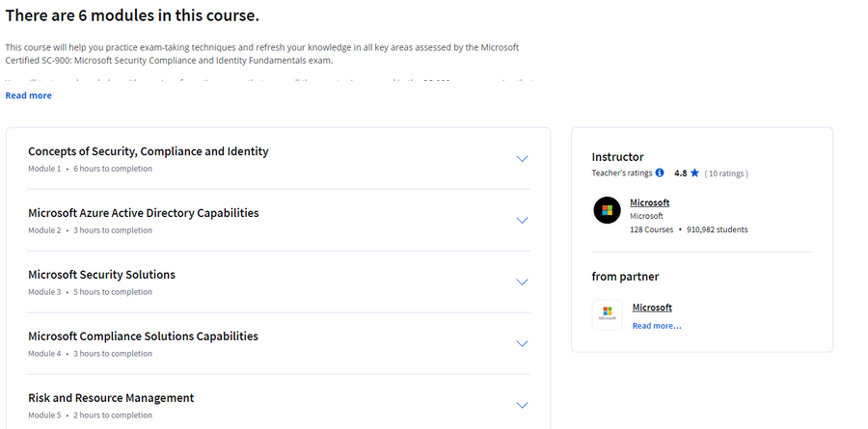
Task: Click the Teacher's ratings label
Action: pos(622,174)
